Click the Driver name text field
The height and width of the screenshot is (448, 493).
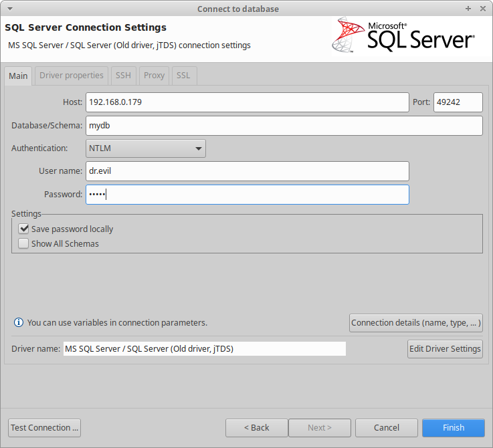click(205, 349)
